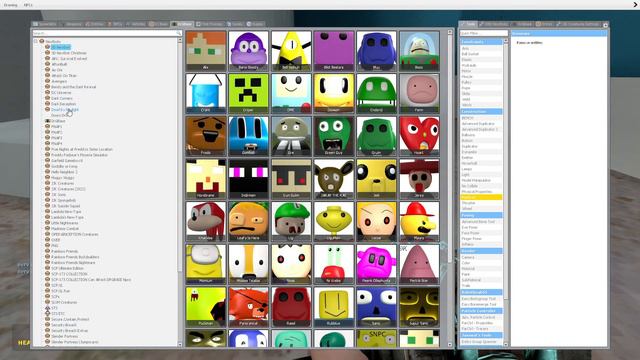Select the Hello Neighbor 2 category
Image resolution: width=640 pixels, height=360 pixels.
tap(64, 172)
